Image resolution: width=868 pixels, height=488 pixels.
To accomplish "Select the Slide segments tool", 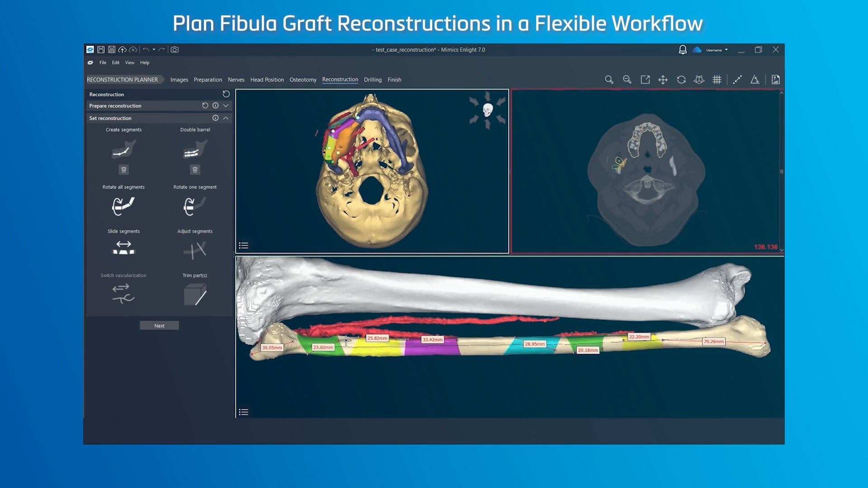I will (123, 248).
